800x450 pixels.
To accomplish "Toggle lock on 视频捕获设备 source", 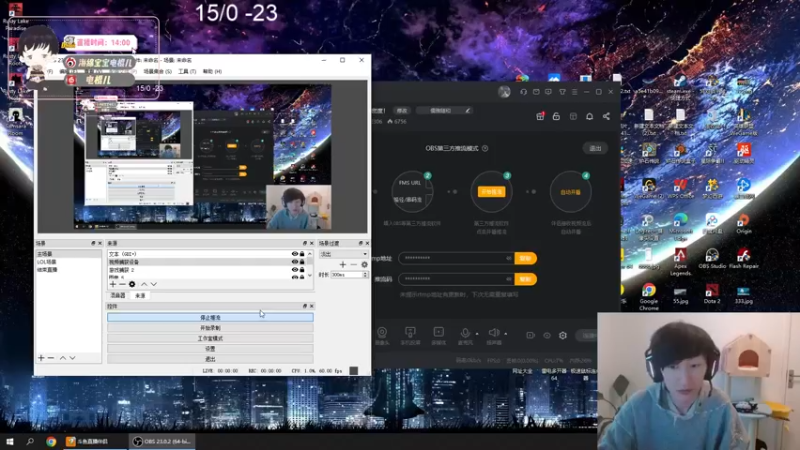I will tap(302, 262).
